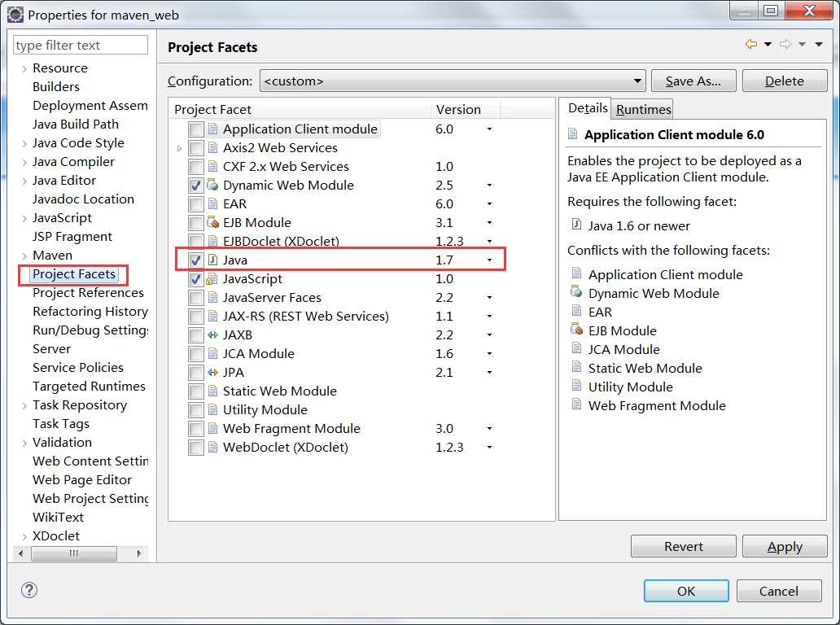Image resolution: width=840 pixels, height=625 pixels.
Task: Open Dynamic Web Module version dropdown
Action: tap(489, 186)
